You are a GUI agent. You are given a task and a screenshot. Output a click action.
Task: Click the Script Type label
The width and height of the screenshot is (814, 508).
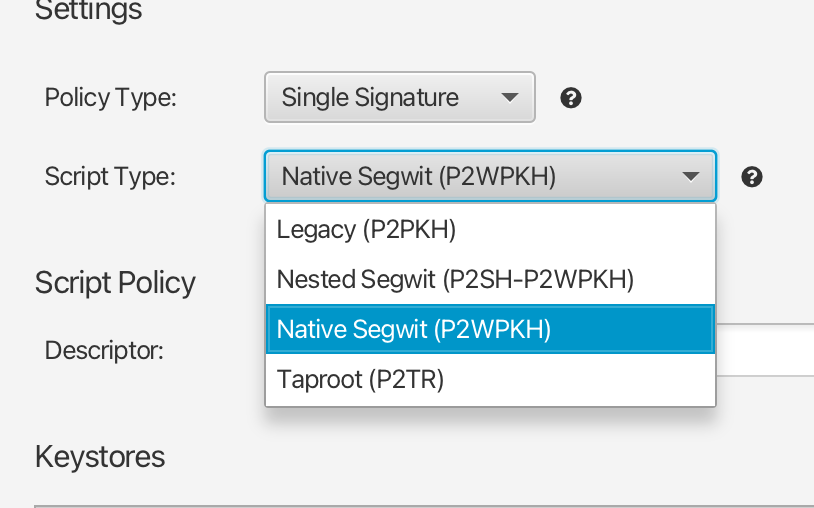click(x=110, y=177)
